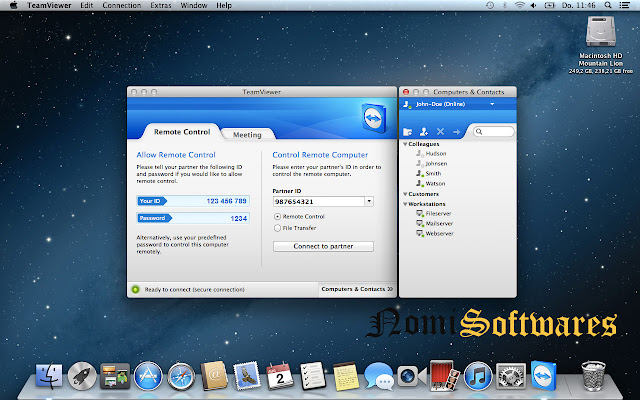
Task: Click Wi-Fi status icon in menu bar
Action: tap(519, 5)
